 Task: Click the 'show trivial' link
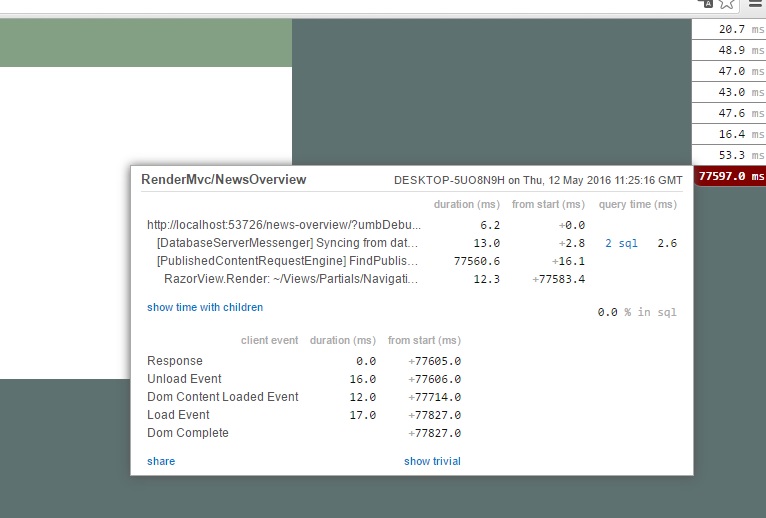pyautogui.click(x=432, y=461)
